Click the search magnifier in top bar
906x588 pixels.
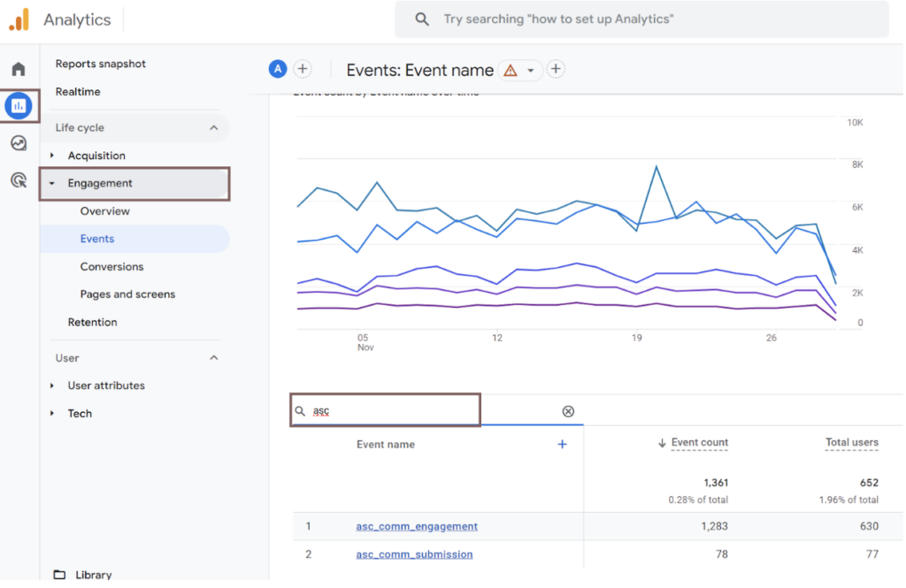(422, 19)
